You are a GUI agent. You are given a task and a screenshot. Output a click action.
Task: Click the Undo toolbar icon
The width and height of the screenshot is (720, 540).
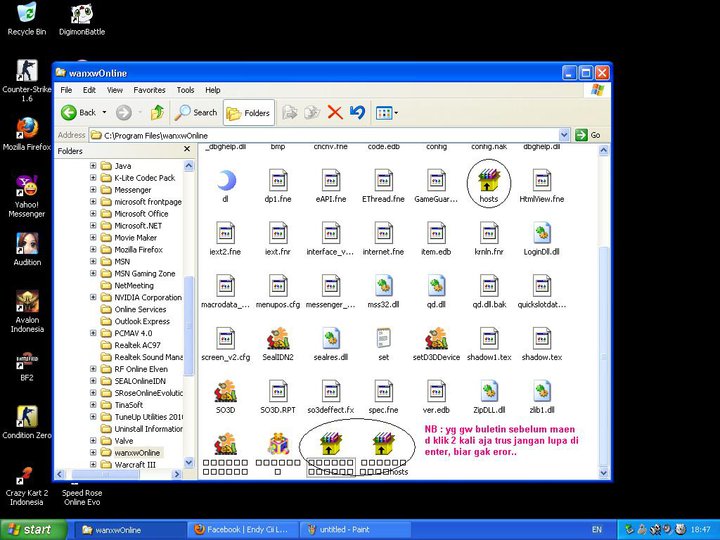(x=357, y=112)
